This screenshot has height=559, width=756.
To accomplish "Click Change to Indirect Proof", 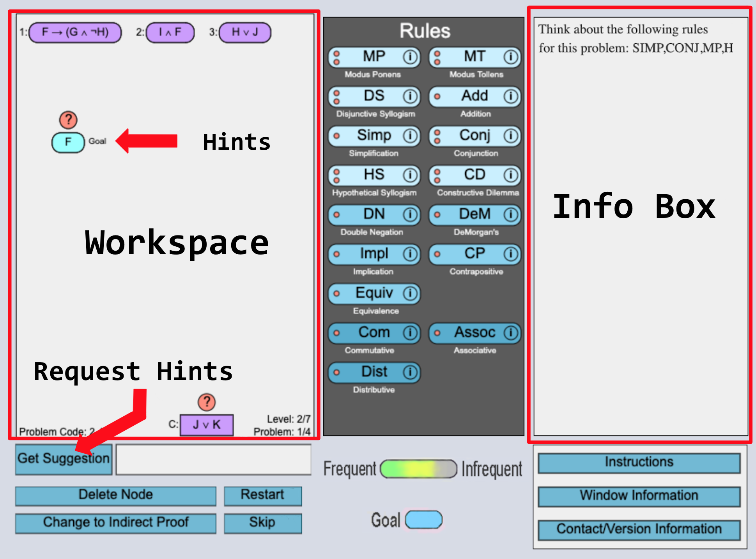I will 115,523.
